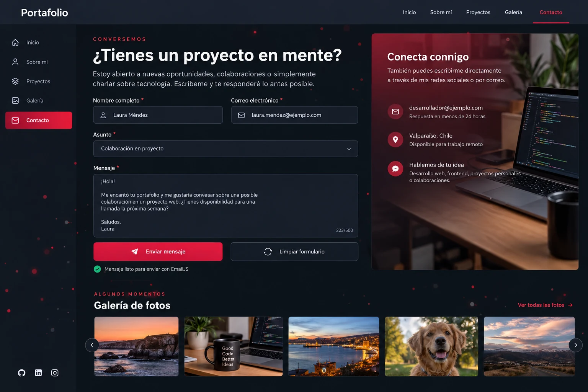Open the Asunto dropdown
Screen dimensions: 588x392
point(225,149)
